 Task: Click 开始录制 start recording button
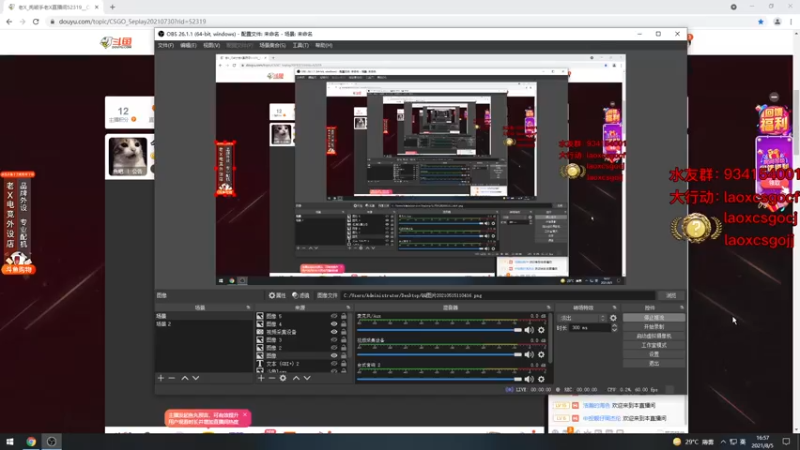654,327
